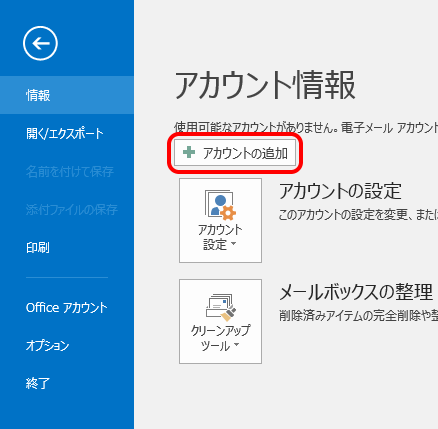
Task: Open the Office アカウント menu item
Action: [x=67, y=307]
